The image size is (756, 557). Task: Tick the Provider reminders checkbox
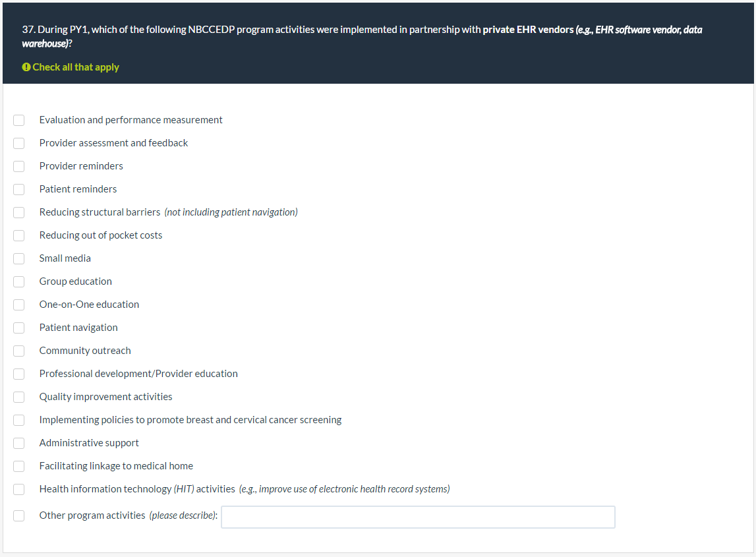coord(19,166)
